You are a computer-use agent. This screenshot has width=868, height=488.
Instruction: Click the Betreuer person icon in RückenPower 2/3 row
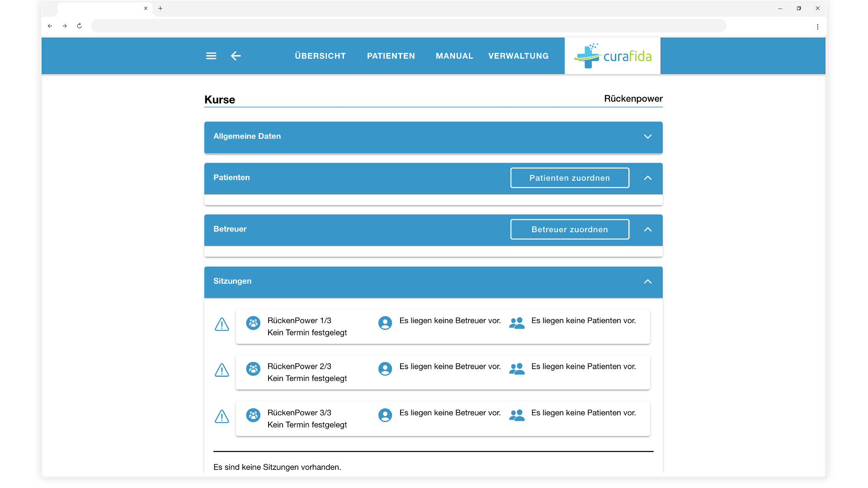(385, 369)
